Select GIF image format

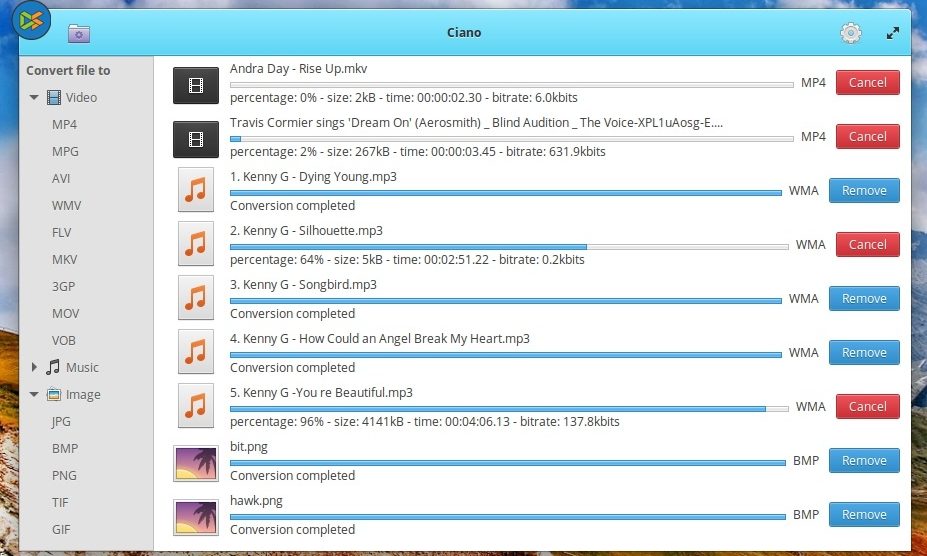pos(61,529)
